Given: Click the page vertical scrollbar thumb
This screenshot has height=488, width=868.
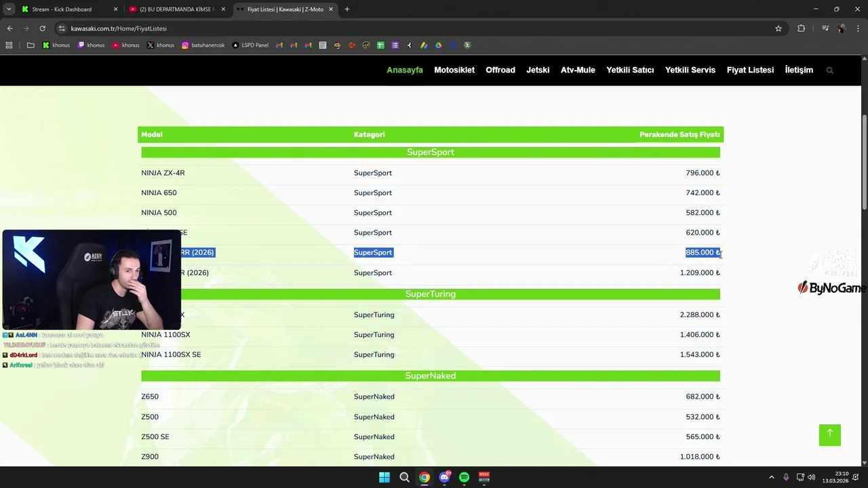Looking at the screenshot, I should 864,163.
